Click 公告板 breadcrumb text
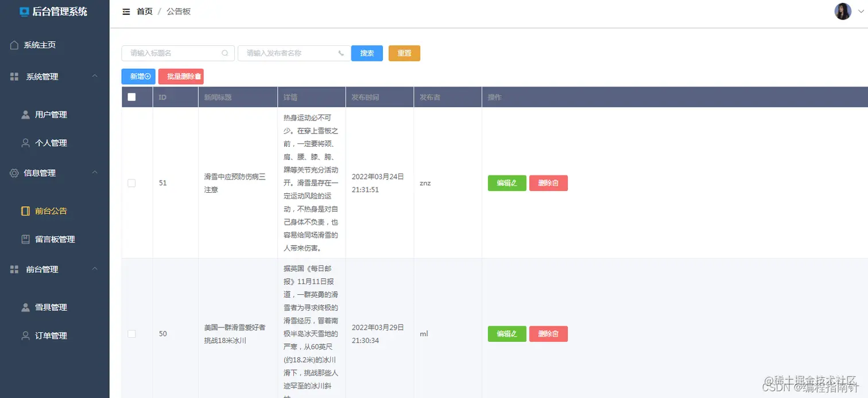 [179, 11]
